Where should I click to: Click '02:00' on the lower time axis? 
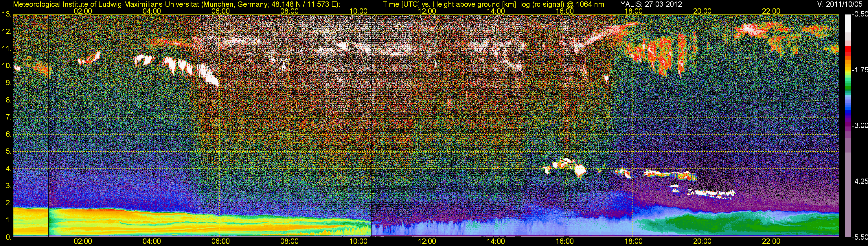pos(83,241)
